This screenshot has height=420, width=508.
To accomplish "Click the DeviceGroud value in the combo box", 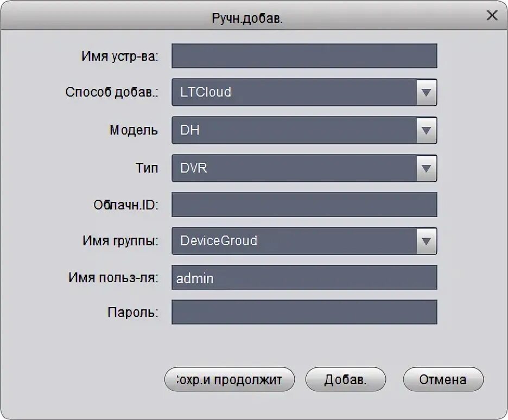I will pos(219,241).
